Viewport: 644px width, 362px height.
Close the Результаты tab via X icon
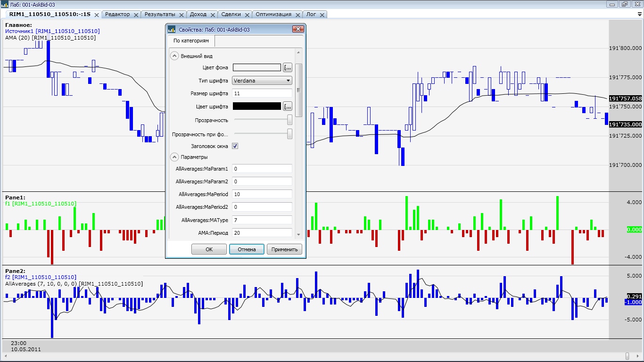click(182, 15)
